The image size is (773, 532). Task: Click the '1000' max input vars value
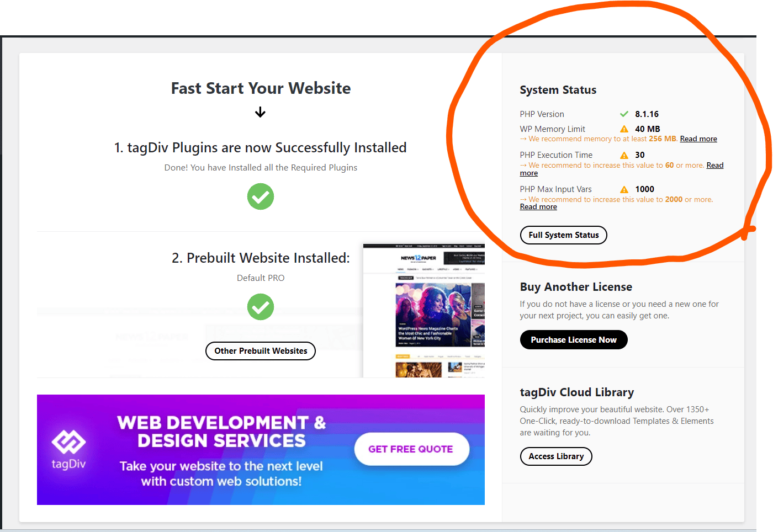point(644,189)
